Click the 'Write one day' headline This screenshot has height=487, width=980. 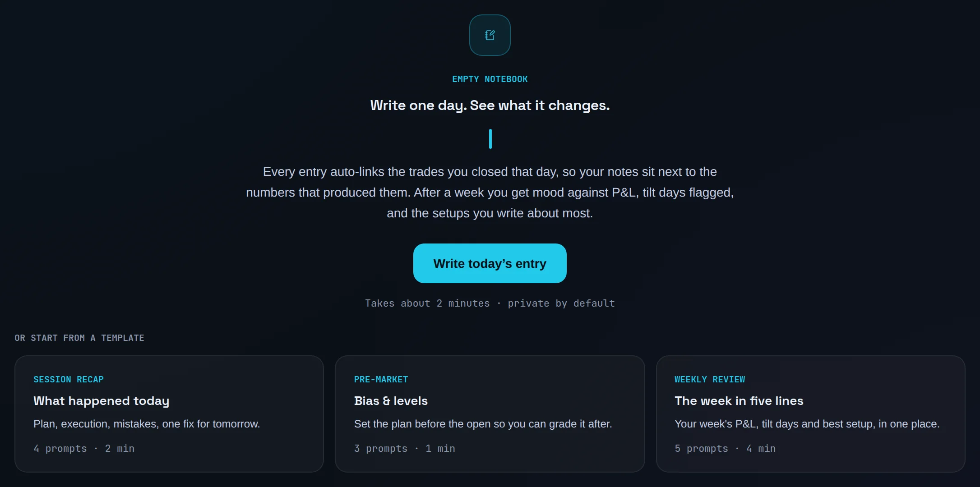490,106
